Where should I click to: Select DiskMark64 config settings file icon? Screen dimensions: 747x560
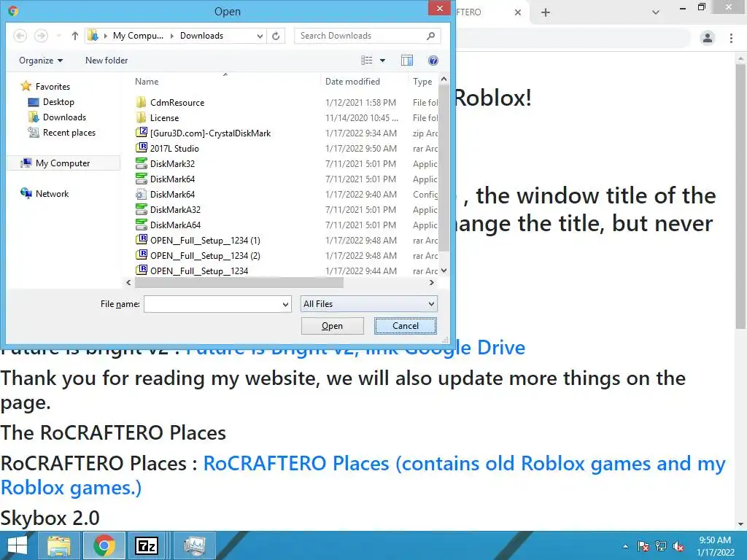coord(141,194)
